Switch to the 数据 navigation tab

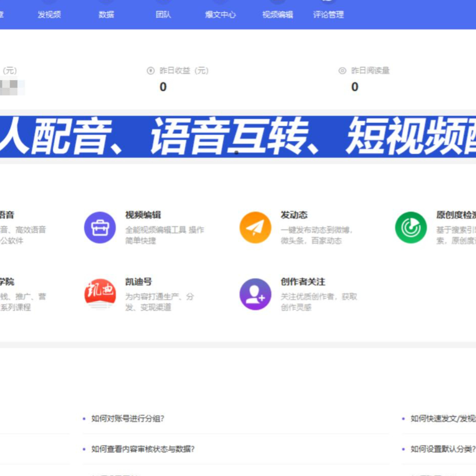106,14
